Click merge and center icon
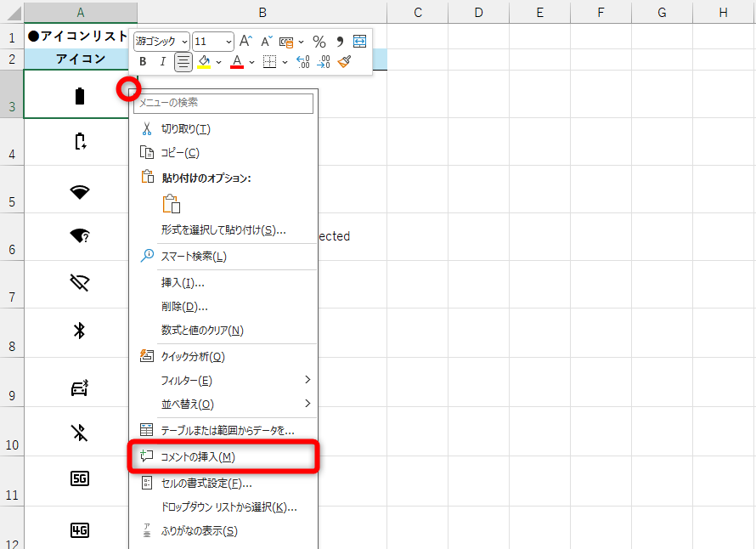756x549 pixels. click(x=359, y=42)
